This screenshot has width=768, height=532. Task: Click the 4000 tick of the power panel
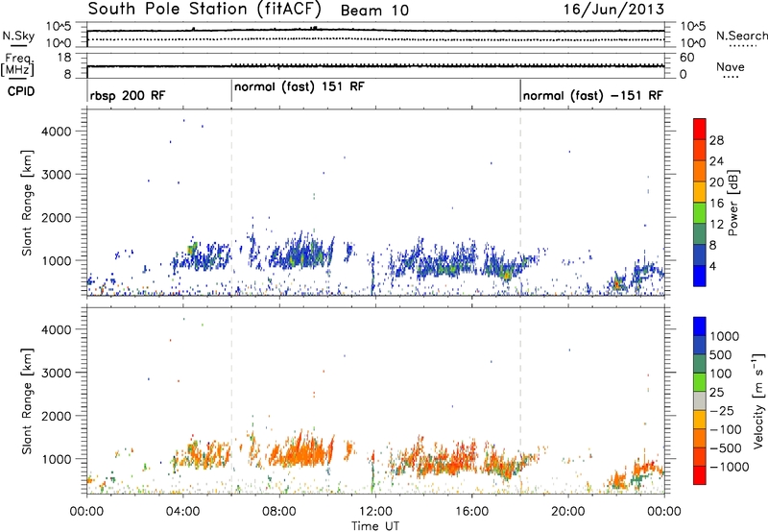[x=57, y=132]
